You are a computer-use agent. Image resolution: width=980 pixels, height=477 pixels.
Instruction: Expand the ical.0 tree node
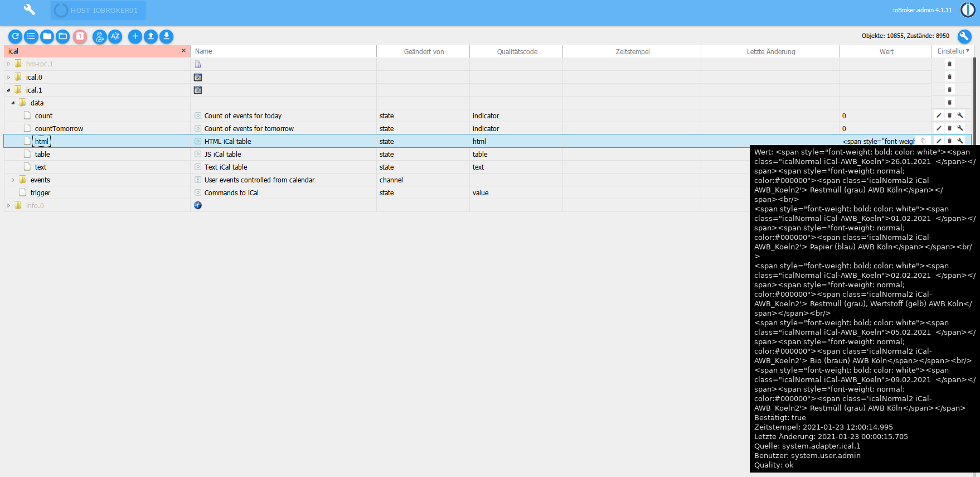pyautogui.click(x=8, y=77)
